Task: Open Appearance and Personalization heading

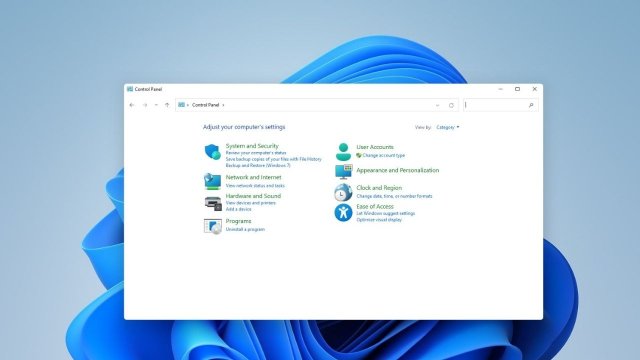Action: (x=398, y=170)
